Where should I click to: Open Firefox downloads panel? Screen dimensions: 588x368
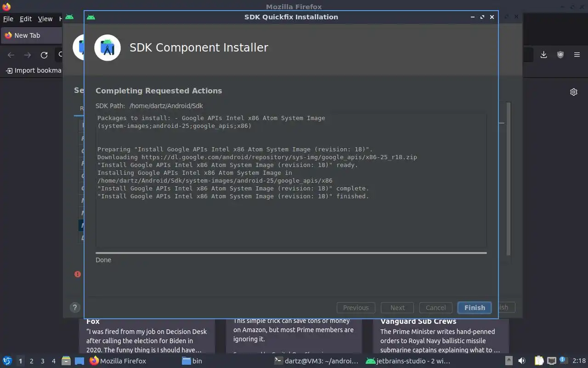coord(543,55)
